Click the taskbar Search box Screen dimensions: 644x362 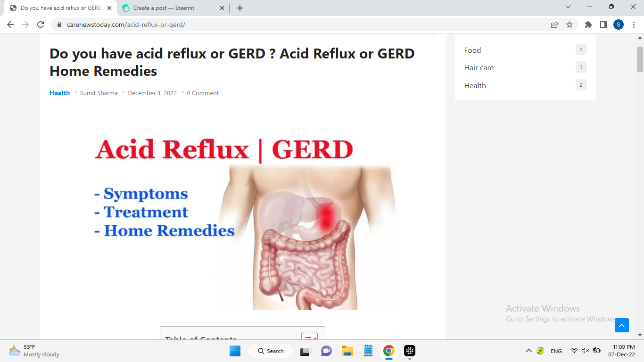point(271,351)
